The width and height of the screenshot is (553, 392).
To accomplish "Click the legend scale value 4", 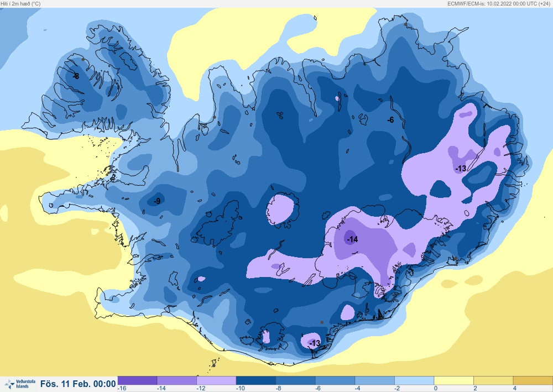I will click(515, 388).
